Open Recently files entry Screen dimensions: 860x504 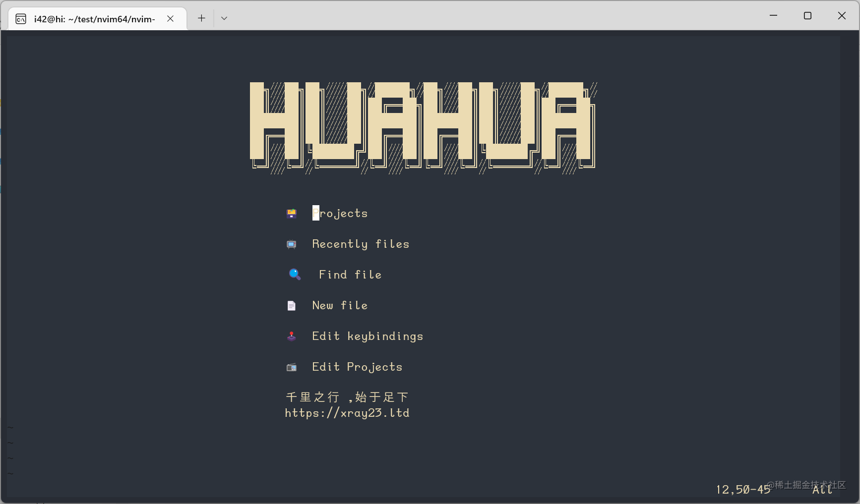click(361, 244)
